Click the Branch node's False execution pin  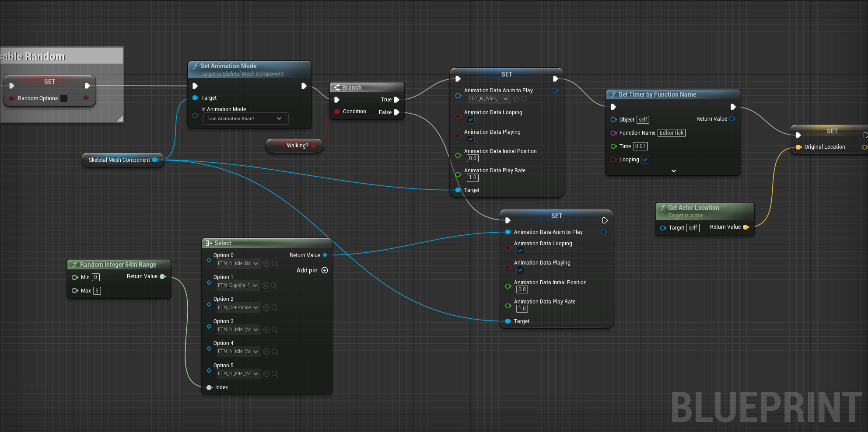point(396,112)
